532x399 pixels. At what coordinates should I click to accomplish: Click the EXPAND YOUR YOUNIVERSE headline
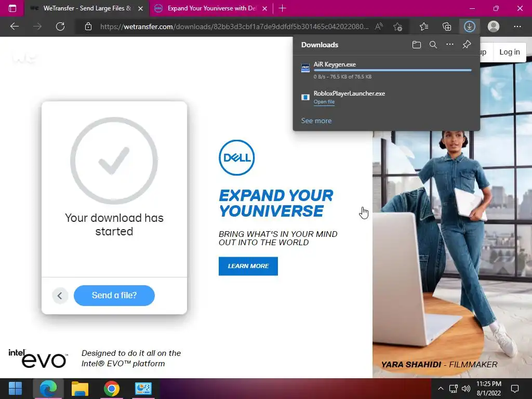click(x=276, y=203)
